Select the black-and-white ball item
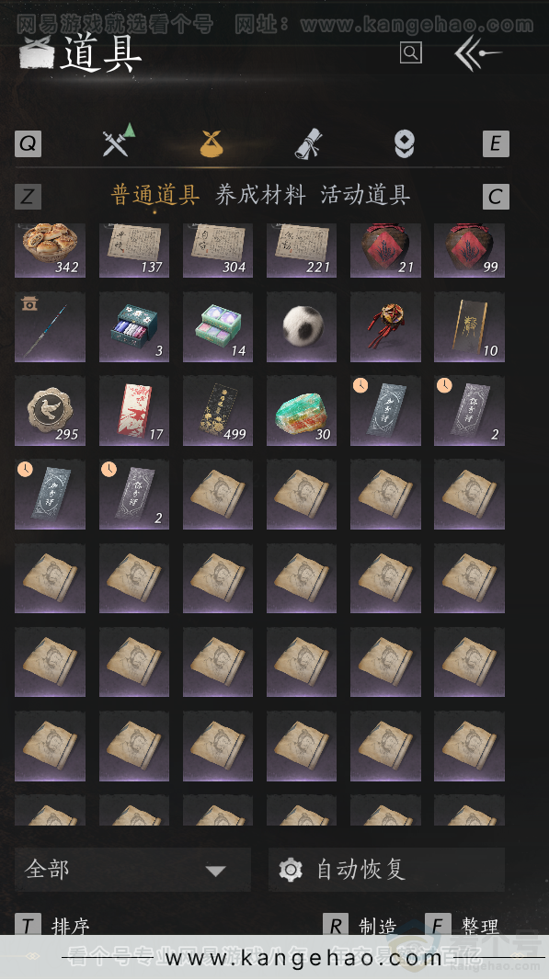The width and height of the screenshot is (549, 980). (302, 326)
